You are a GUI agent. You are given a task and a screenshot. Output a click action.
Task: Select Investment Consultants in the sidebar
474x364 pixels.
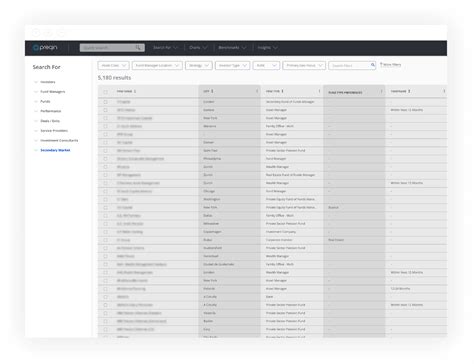pyautogui.click(x=59, y=140)
